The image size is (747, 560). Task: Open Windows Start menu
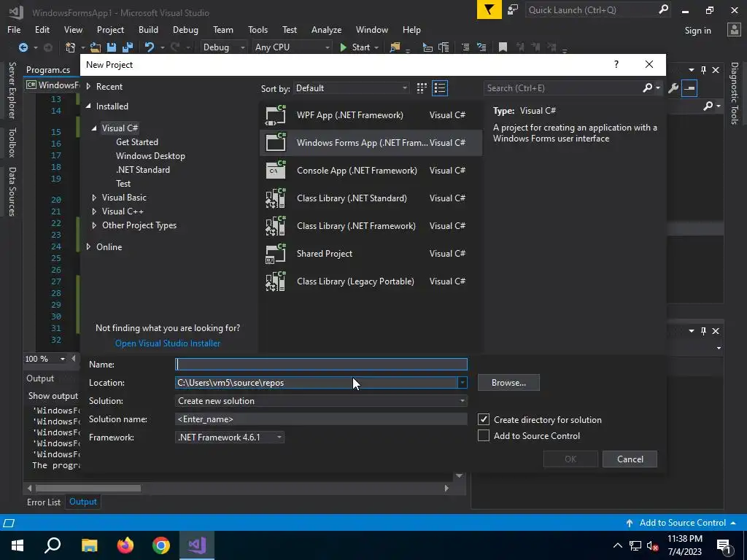[x=18, y=545]
